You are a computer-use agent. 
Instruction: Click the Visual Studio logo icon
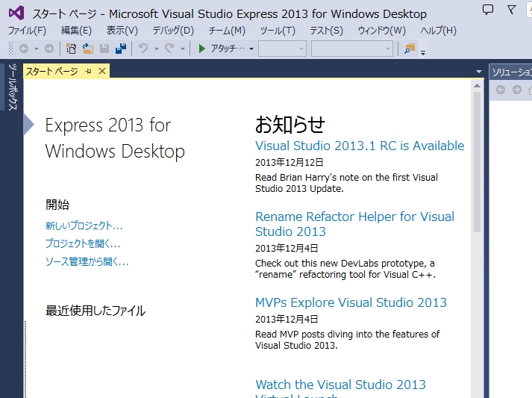16,13
